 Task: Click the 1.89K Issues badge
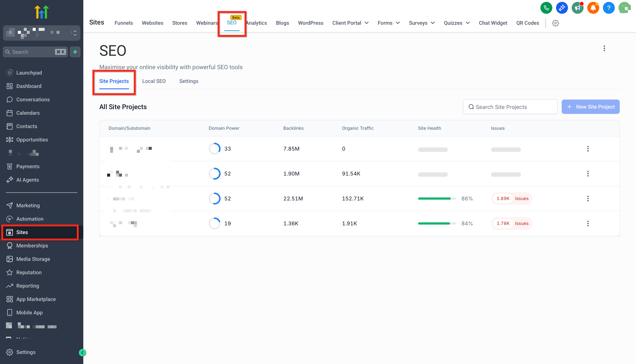tap(512, 199)
